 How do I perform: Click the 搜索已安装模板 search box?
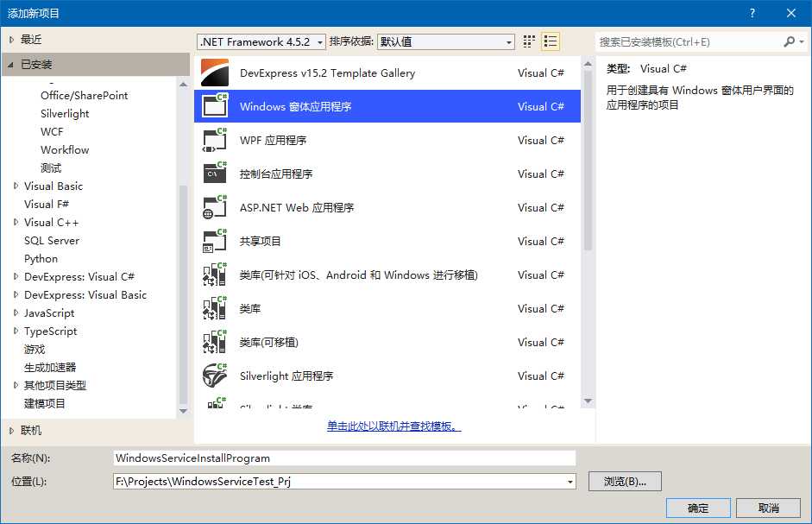pyautogui.click(x=689, y=42)
